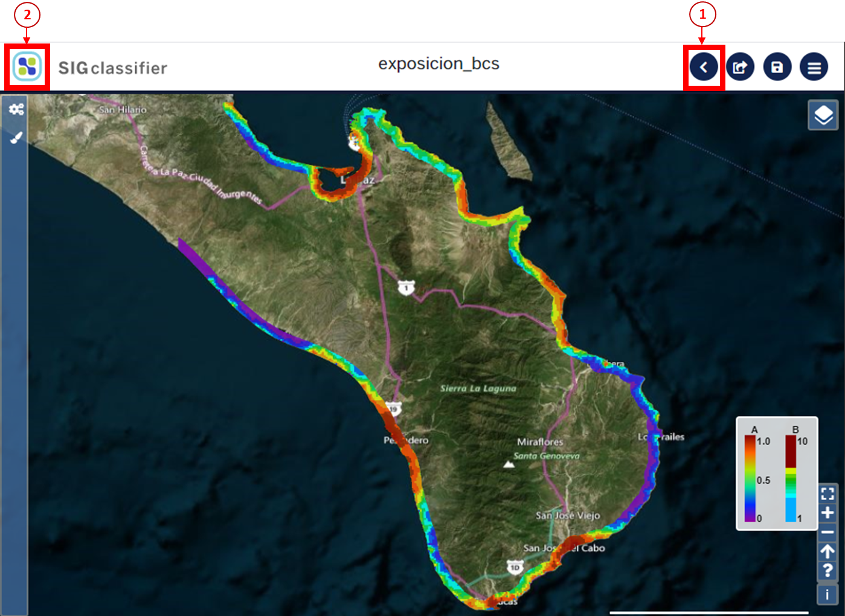
Task: Open the map layers selector
Action: click(823, 115)
